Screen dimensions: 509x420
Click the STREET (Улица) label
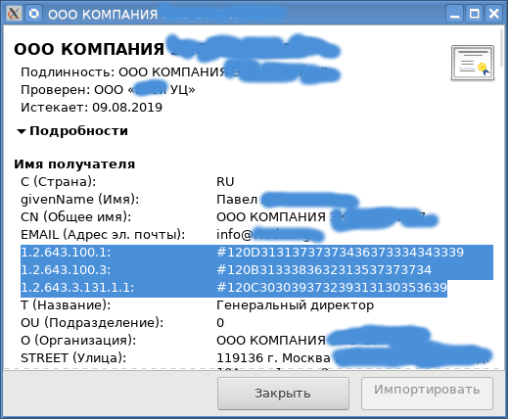pyautogui.click(x=73, y=358)
